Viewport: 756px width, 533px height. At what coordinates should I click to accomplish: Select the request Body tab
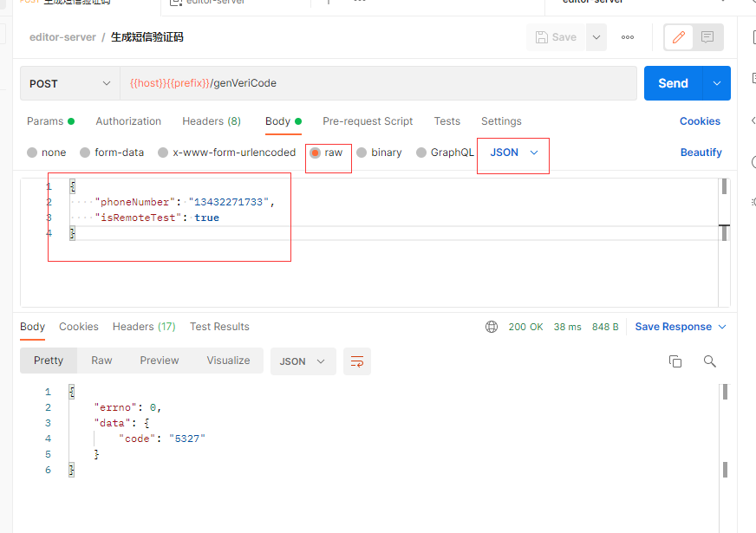[x=283, y=121]
